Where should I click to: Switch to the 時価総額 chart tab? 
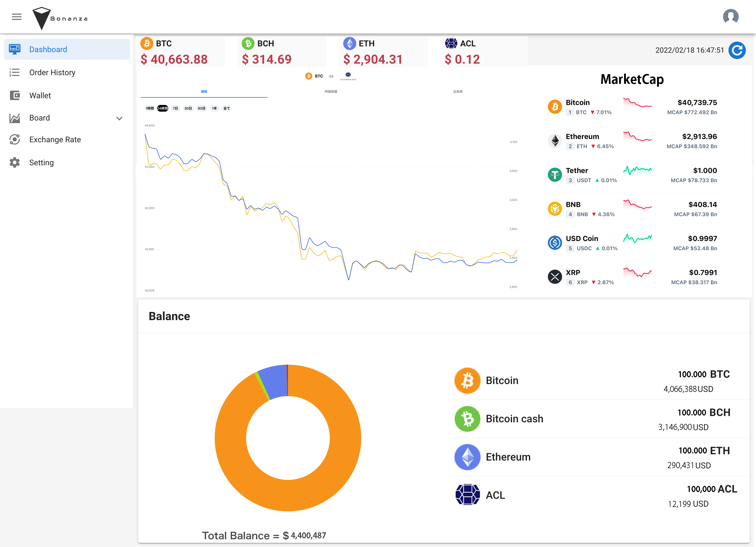click(x=331, y=91)
